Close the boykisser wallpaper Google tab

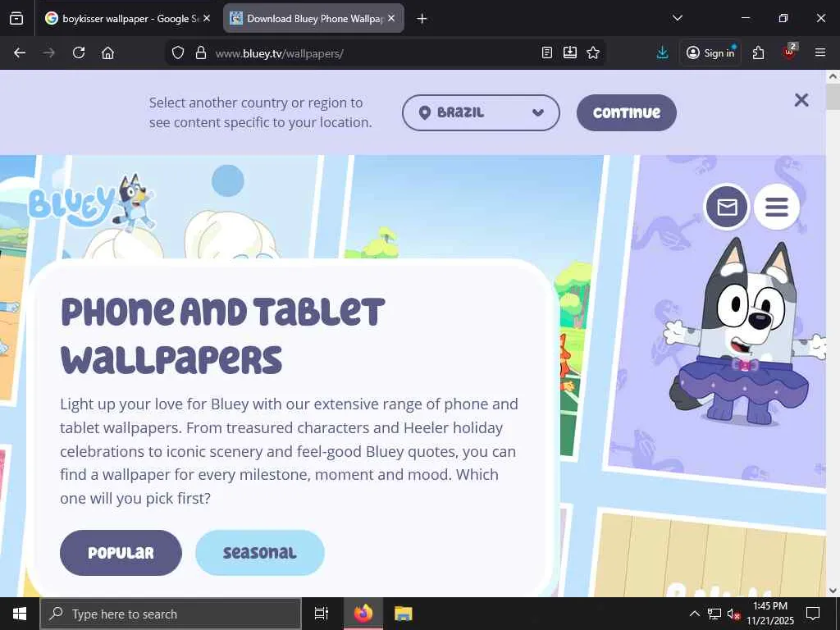pyautogui.click(x=207, y=18)
